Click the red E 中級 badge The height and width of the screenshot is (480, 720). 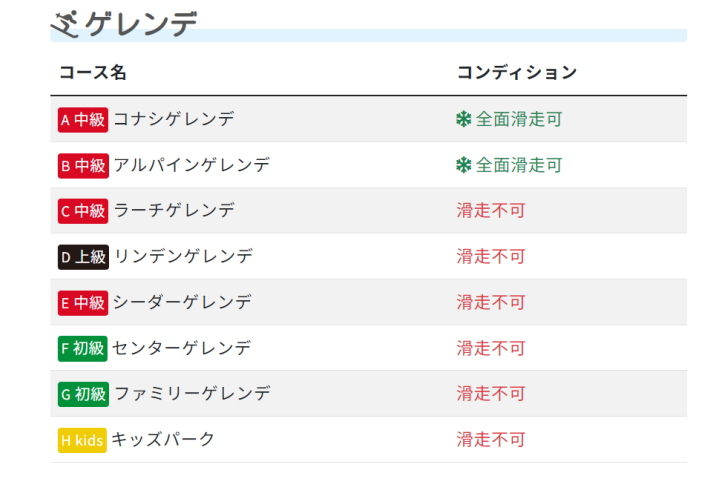83,303
